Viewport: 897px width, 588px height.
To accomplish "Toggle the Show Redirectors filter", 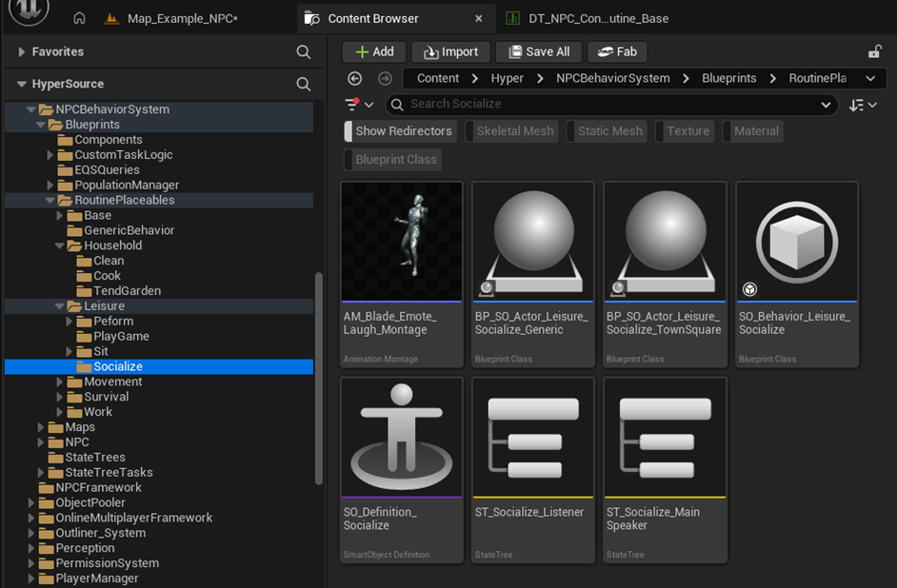I will 400,131.
